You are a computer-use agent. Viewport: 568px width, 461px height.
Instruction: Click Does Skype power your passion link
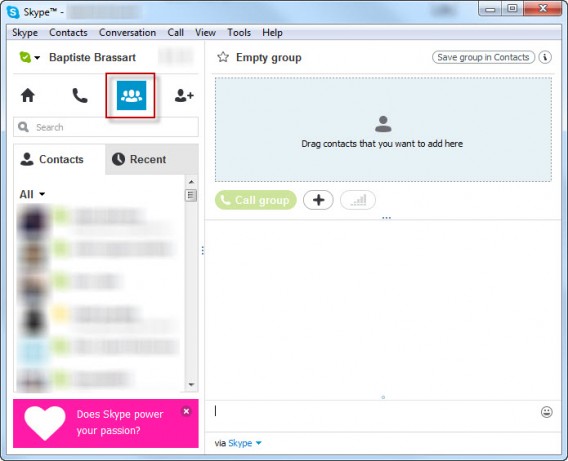(x=120, y=422)
